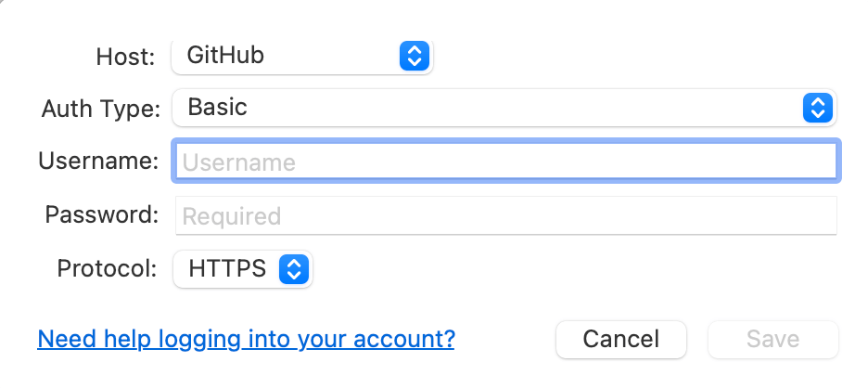
Task: Open the account login help link
Action: coord(246,339)
